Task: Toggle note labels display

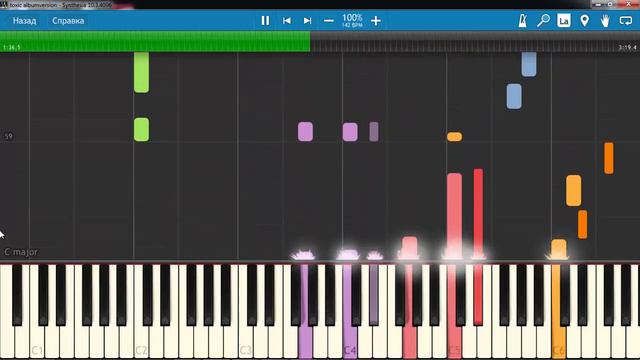Action: 564,20
